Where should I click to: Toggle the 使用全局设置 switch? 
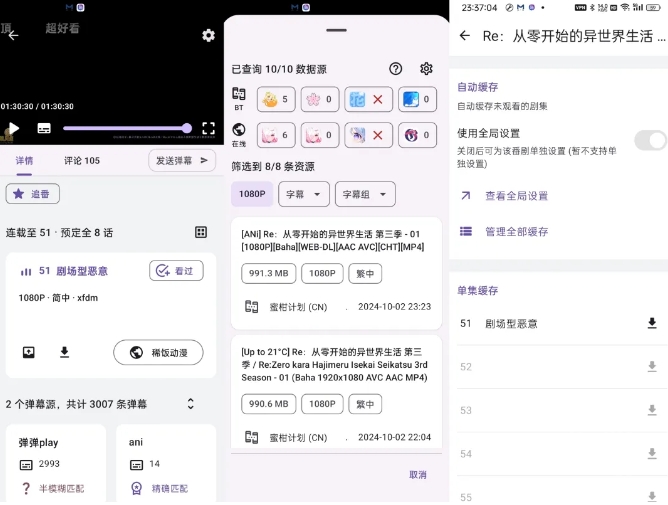click(x=650, y=140)
